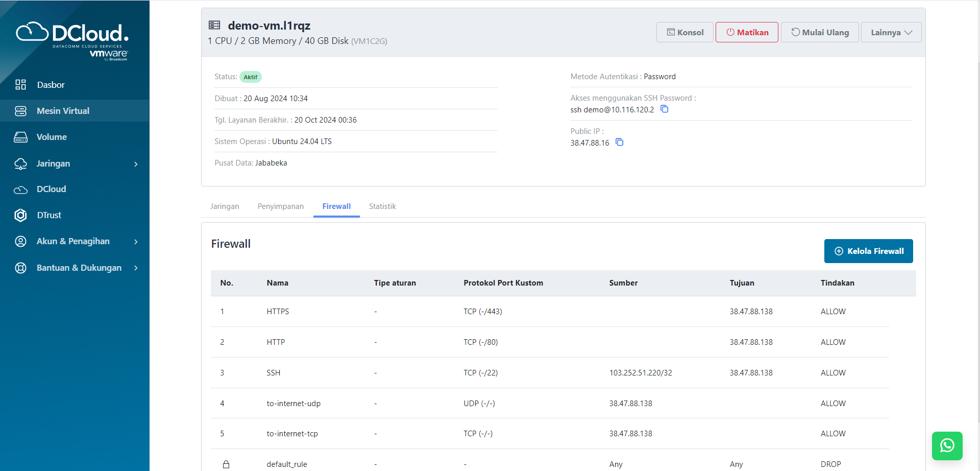Copy the SSH command to clipboard

pyautogui.click(x=664, y=109)
